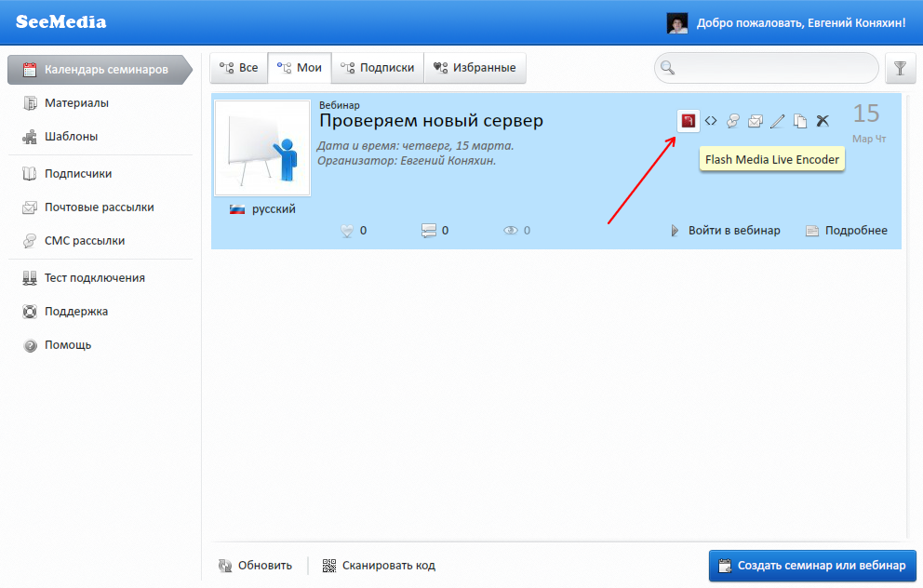The width and height of the screenshot is (923, 588).
Task: Click the comments count icon
Action: 429,231
